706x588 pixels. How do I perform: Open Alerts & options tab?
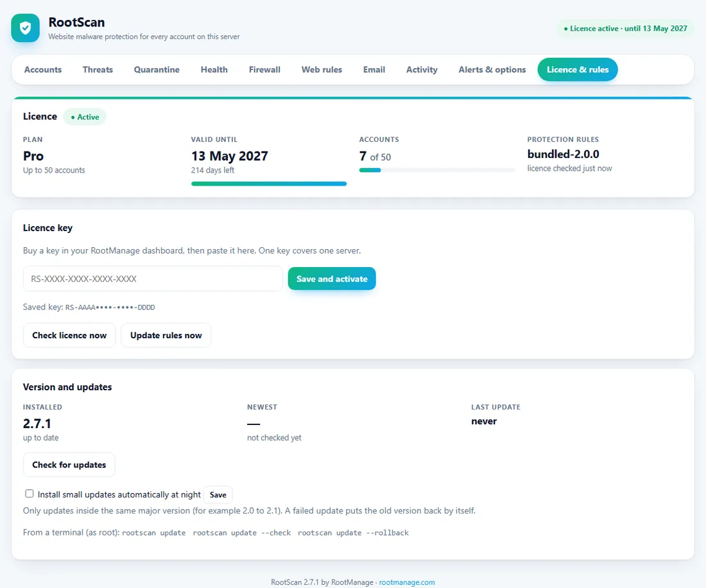pos(492,70)
